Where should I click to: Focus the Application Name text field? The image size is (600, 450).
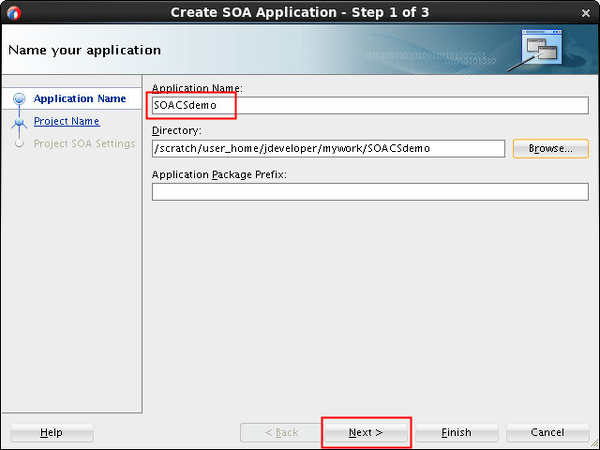[370, 105]
